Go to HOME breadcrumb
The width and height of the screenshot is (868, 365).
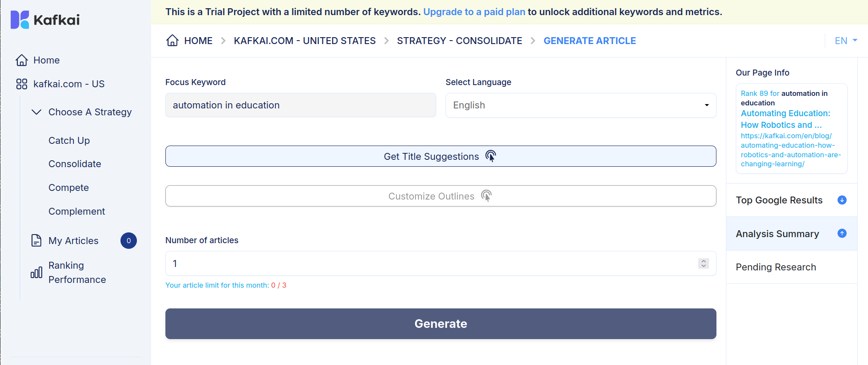(x=198, y=41)
